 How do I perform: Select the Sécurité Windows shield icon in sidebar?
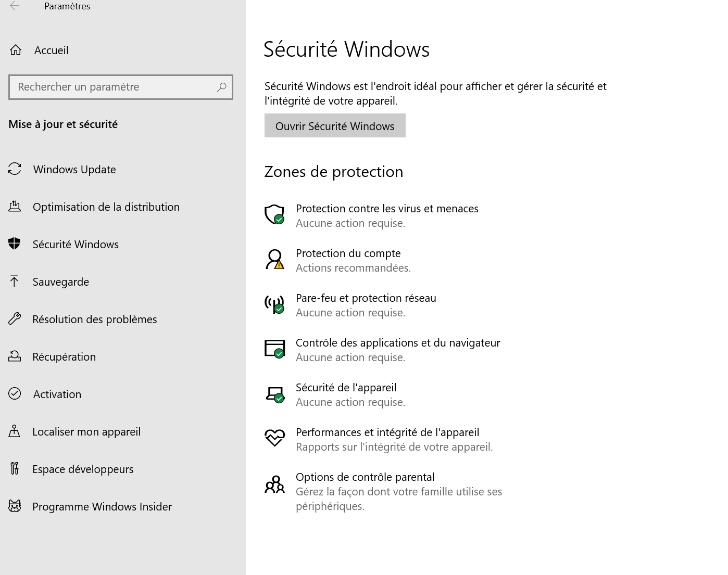click(15, 244)
